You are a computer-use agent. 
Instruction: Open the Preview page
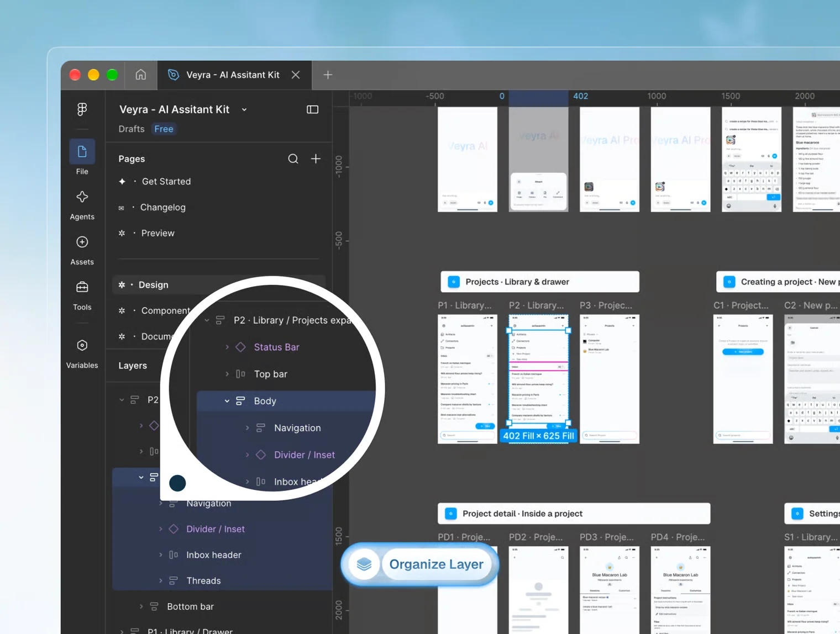[x=158, y=233]
